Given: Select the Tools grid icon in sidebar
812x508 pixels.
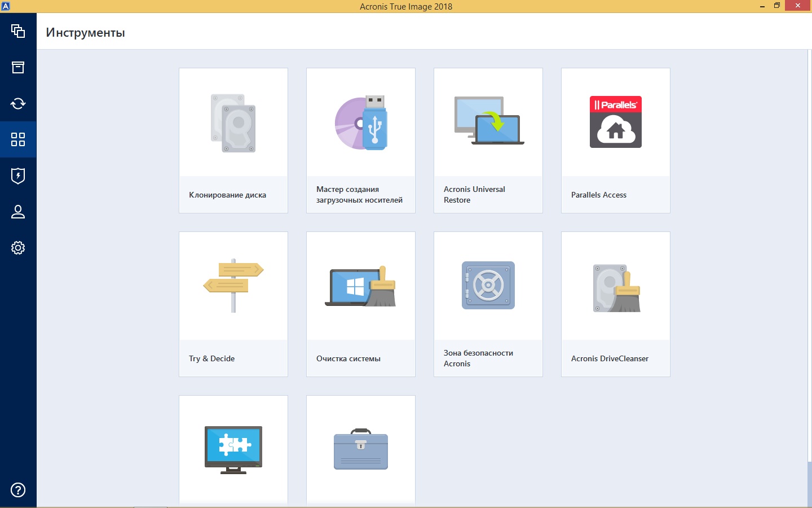Looking at the screenshot, I should 18,139.
